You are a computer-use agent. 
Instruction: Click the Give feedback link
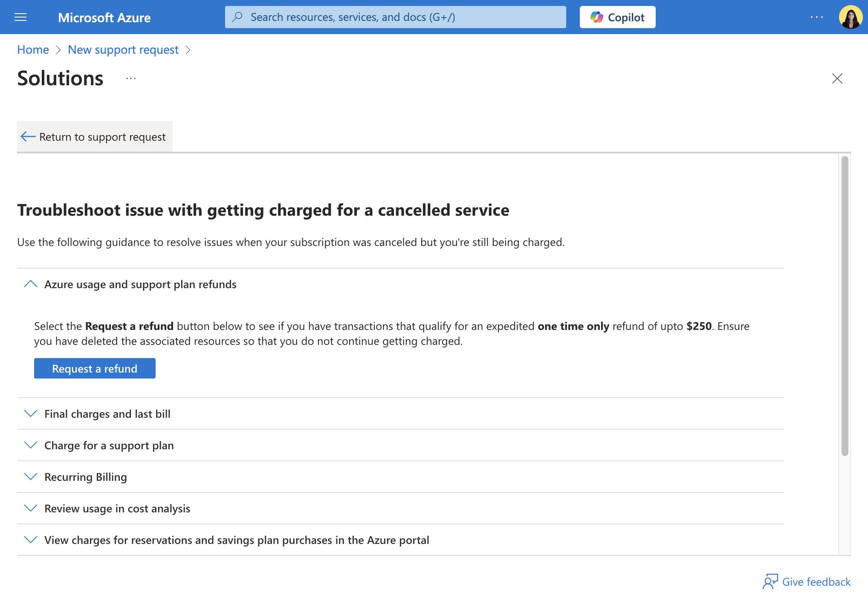[x=816, y=582]
